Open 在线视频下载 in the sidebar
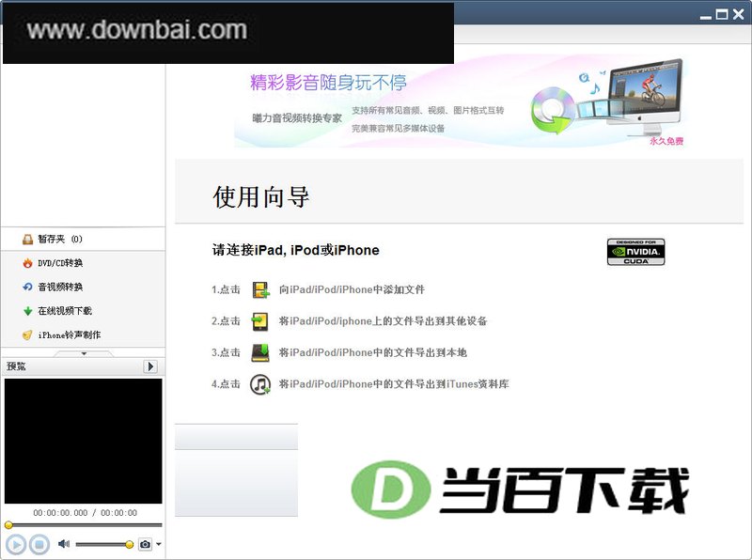752x560 pixels. click(83, 311)
